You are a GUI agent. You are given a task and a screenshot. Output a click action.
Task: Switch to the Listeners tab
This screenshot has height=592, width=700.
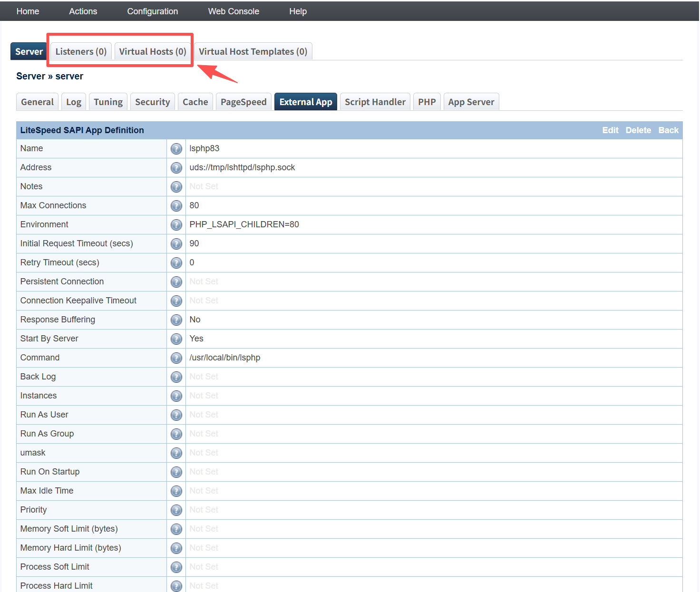pos(81,51)
